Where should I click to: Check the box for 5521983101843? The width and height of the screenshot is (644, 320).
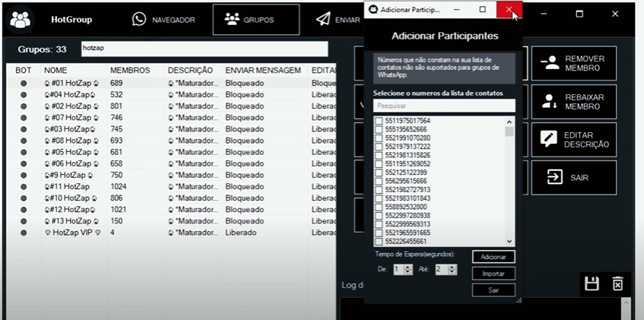click(x=378, y=198)
